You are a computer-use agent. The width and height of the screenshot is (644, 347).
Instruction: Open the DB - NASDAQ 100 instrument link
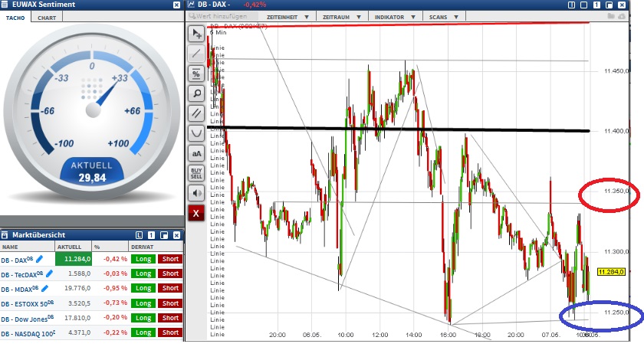pyautogui.click(x=28, y=333)
